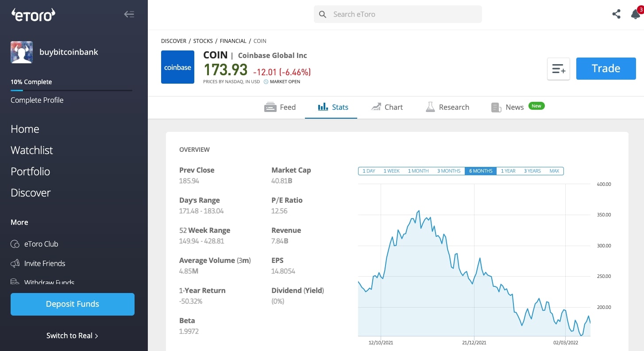Click the Market Cap value 40.81B
The image size is (644, 351).
point(282,181)
